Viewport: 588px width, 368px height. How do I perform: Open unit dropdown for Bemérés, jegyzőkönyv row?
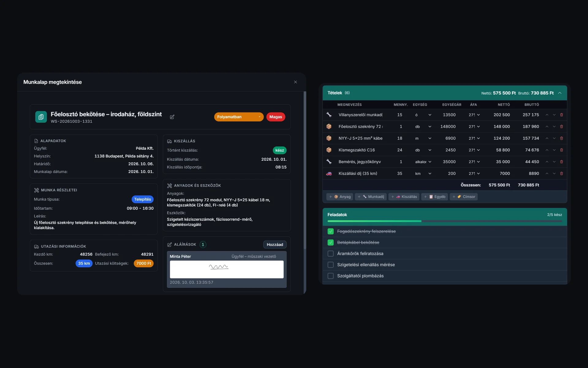pos(423,162)
